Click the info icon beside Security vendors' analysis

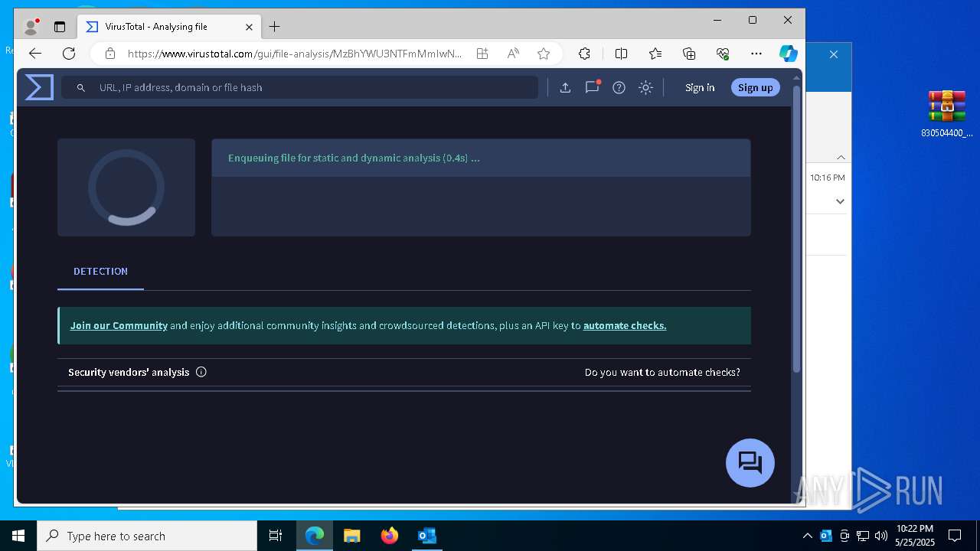[x=201, y=372]
